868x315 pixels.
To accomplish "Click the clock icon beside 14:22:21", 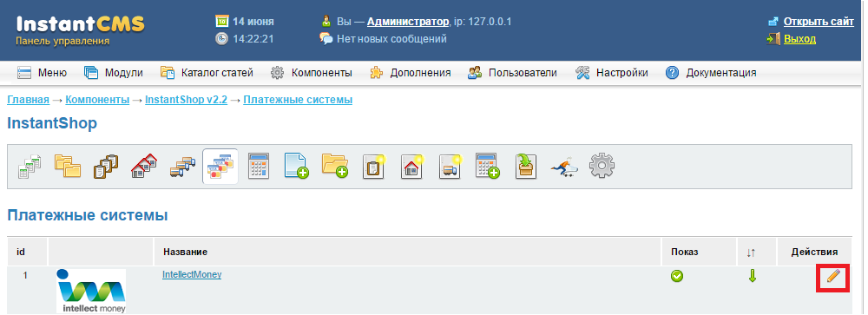I will click(x=221, y=39).
